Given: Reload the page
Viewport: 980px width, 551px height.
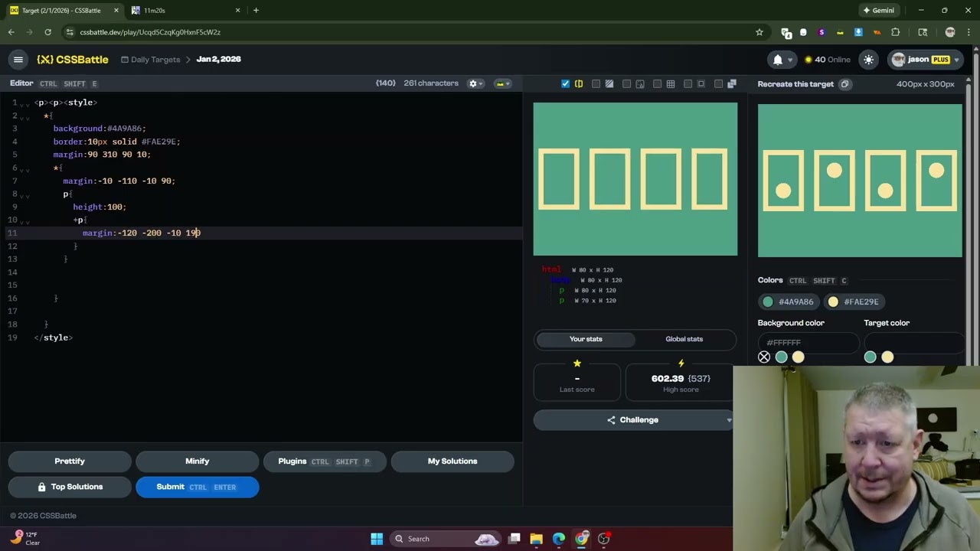Looking at the screenshot, I should pyautogui.click(x=47, y=32).
